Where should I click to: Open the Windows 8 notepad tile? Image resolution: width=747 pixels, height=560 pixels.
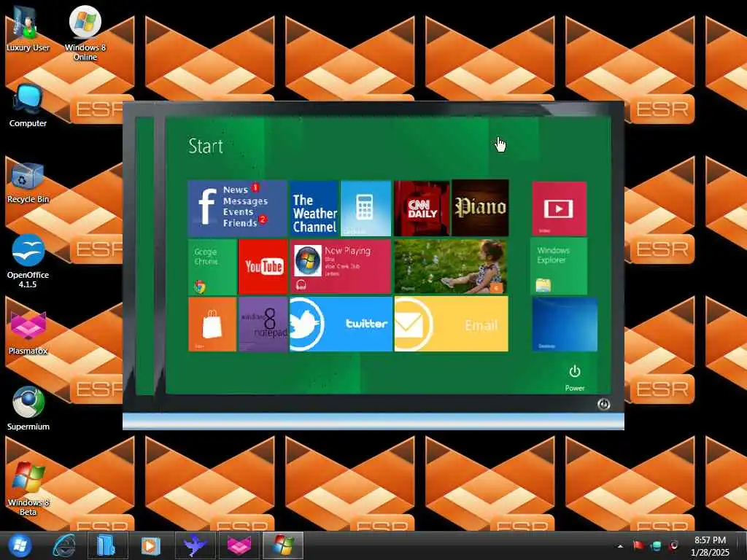pyautogui.click(x=263, y=324)
